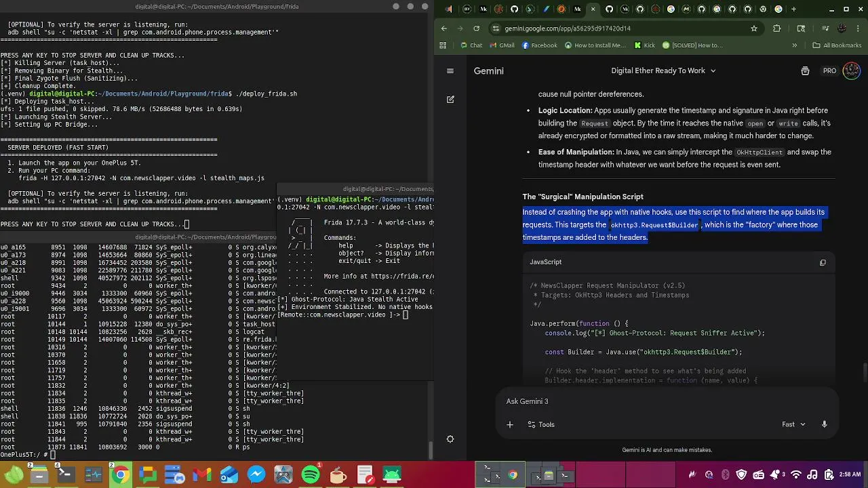
Task: Open Messenger in the taskbar
Action: coord(256,475)
